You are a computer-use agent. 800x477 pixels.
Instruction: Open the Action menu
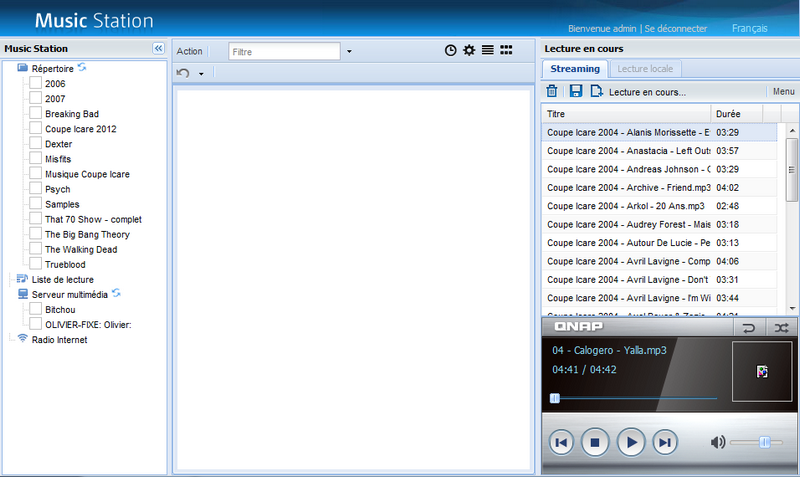[189, 51]
